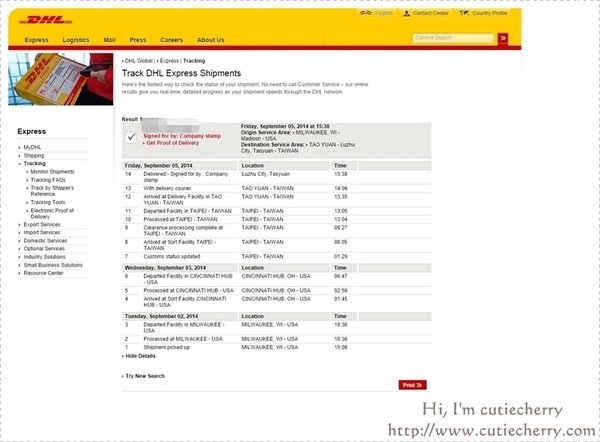The height and width of the screenshot is (442, 600).
Task: Click the Express breadcrumb link
Action: (x=168, y=61)
